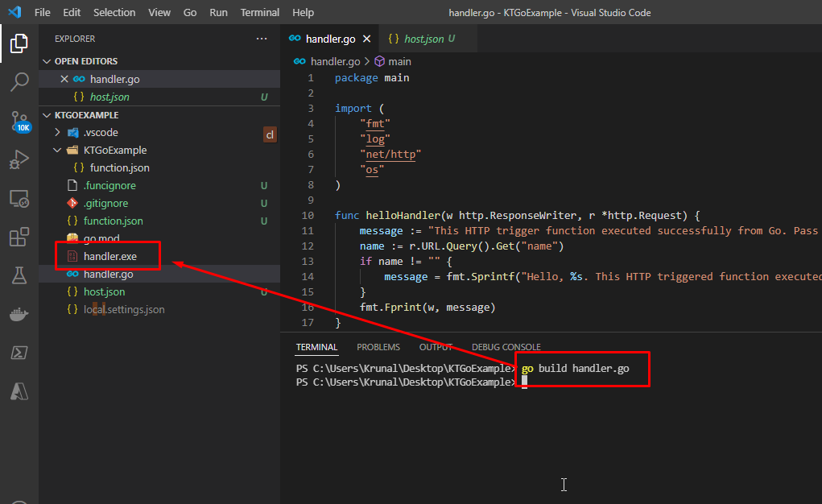
Task: Close the handler.go editor tab
Action: tap(367, 39)
